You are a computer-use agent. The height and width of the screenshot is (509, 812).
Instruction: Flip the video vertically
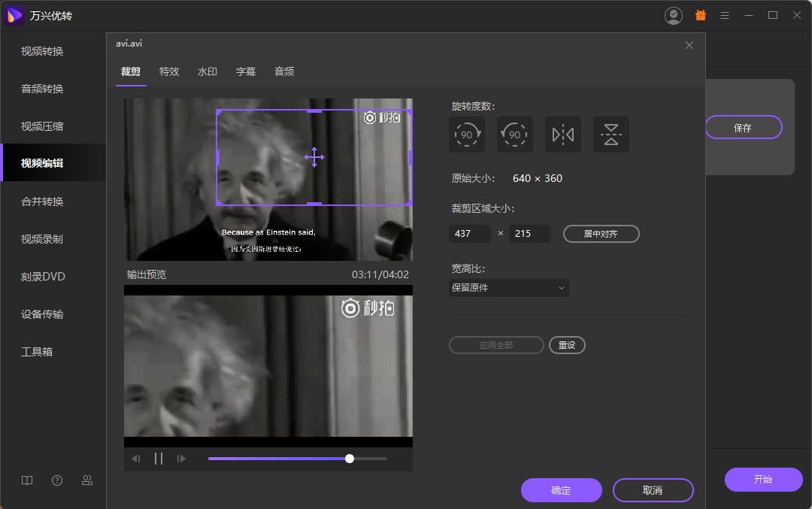[x=611, y=135]
